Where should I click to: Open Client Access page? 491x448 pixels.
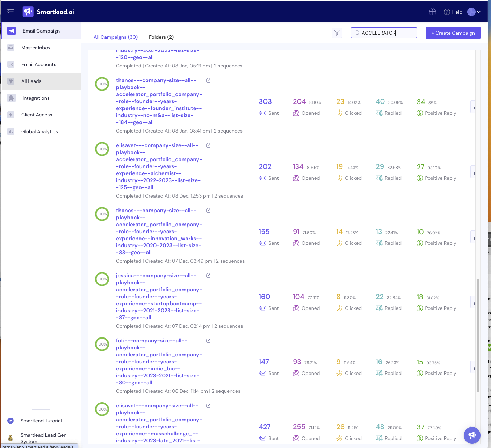click(x=41, y=115)
